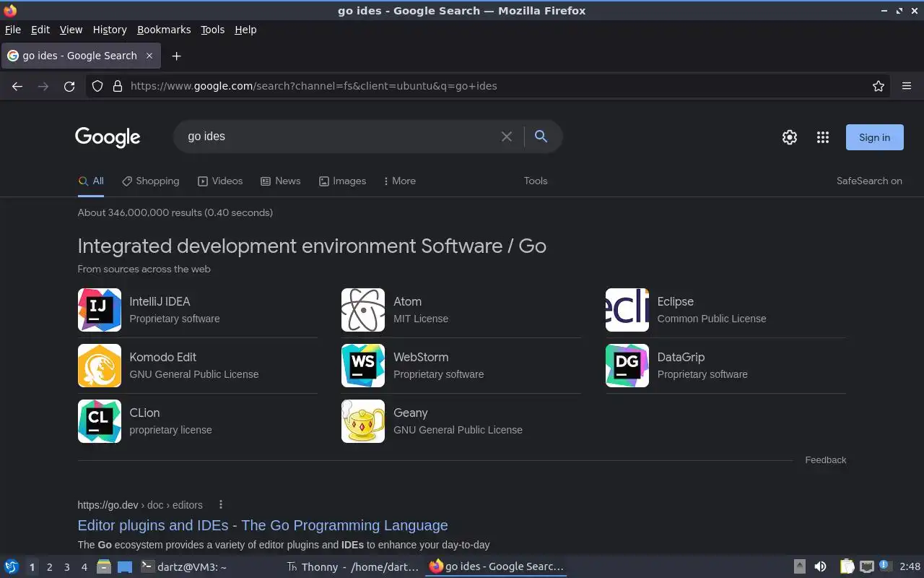924x578 pixels.
Task: Open the DataGrip title text
Action: click(681, 358)
